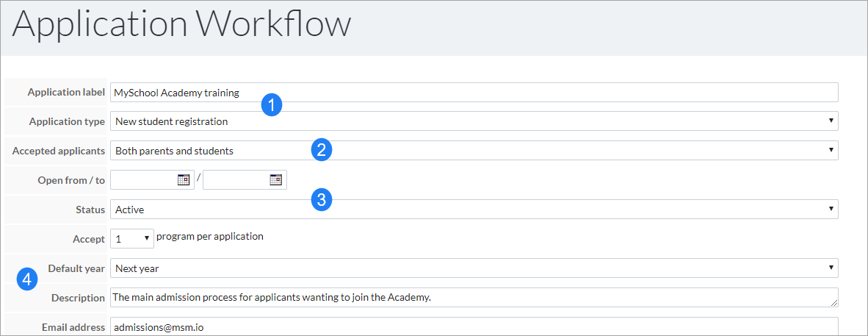Open the calendar picker for Open from date
Viewport: 868px width, 336px height.
pyautogui.click(x=184, y=179)
